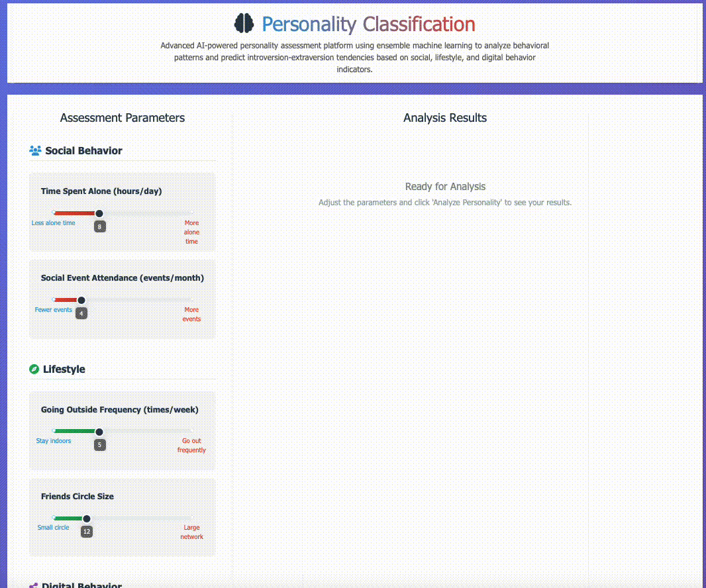Select the Analysis Results heading

coord(445,118)
